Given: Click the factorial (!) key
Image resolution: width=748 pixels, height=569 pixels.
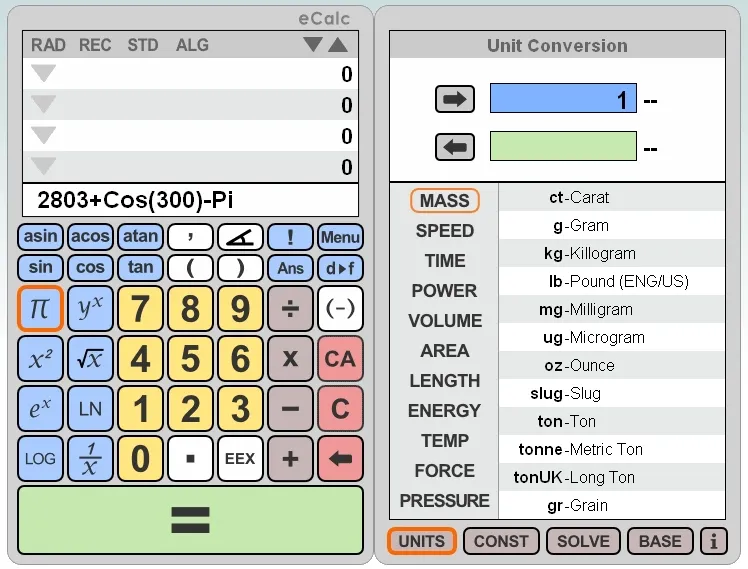Looking at the screenshot, I should click(x=290, y=237).
